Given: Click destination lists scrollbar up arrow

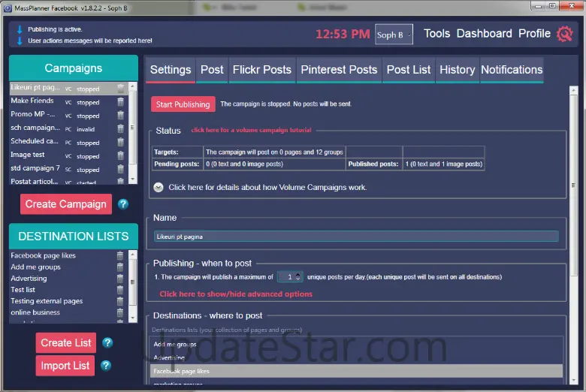Looking at the screenshot, I should [132, 255].
